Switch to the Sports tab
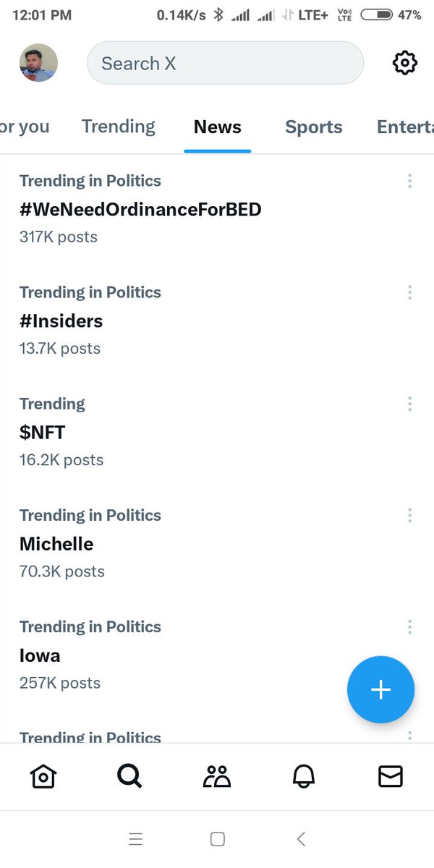The height and width of the screenshot is (868, 434). [314, 127]
